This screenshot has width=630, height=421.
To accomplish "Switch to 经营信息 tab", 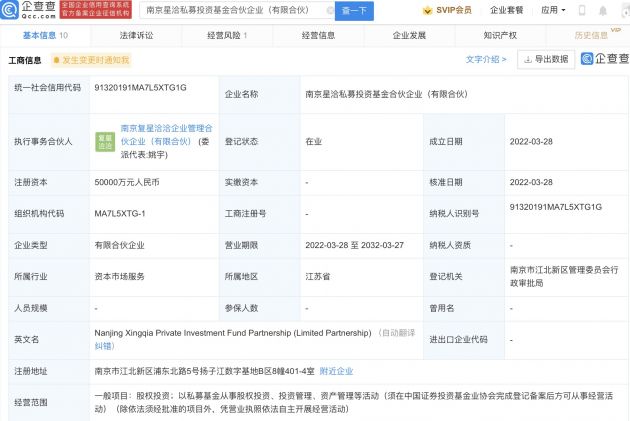I will [x=318, y=35].
